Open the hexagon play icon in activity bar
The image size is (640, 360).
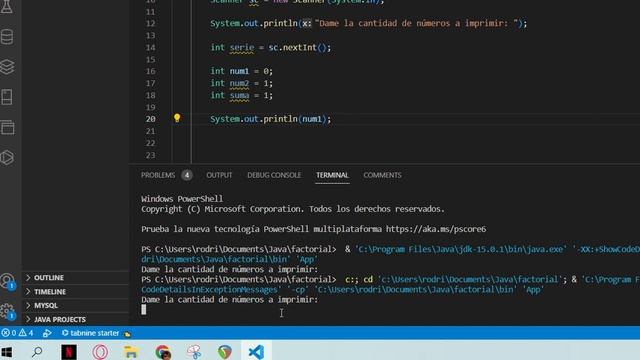(x=7, y=158)
